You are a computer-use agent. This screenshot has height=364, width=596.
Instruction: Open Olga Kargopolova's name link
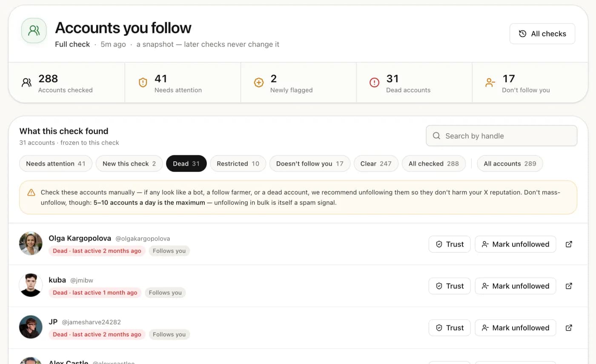click(80, 238)
